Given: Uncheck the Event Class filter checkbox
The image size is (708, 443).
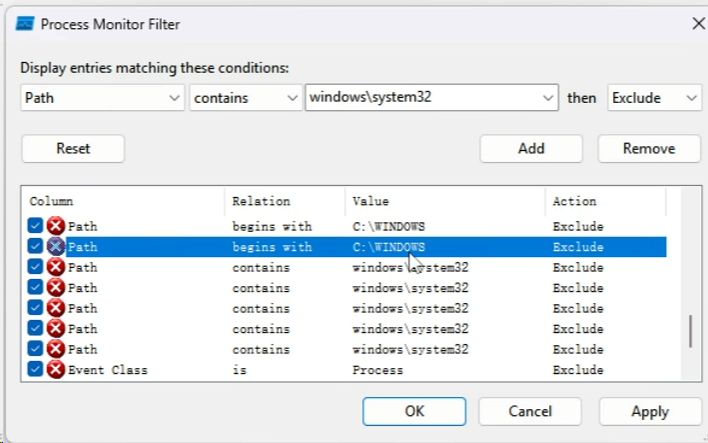Looking at the screenshot, I should pos(35,369).
